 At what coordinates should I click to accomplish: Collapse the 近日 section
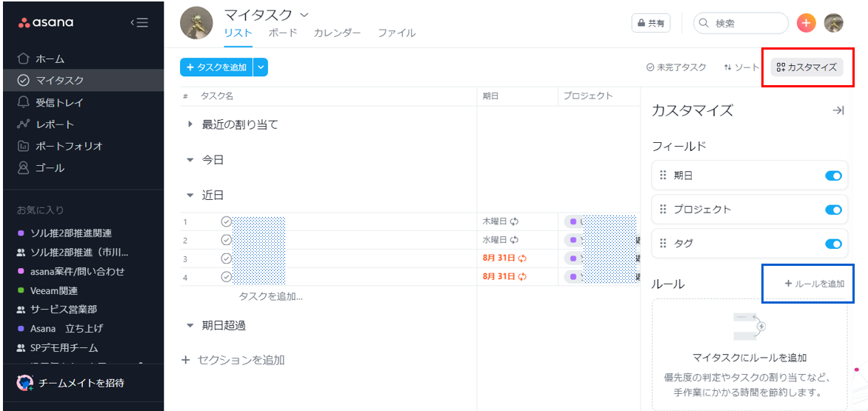pos(190,196)
